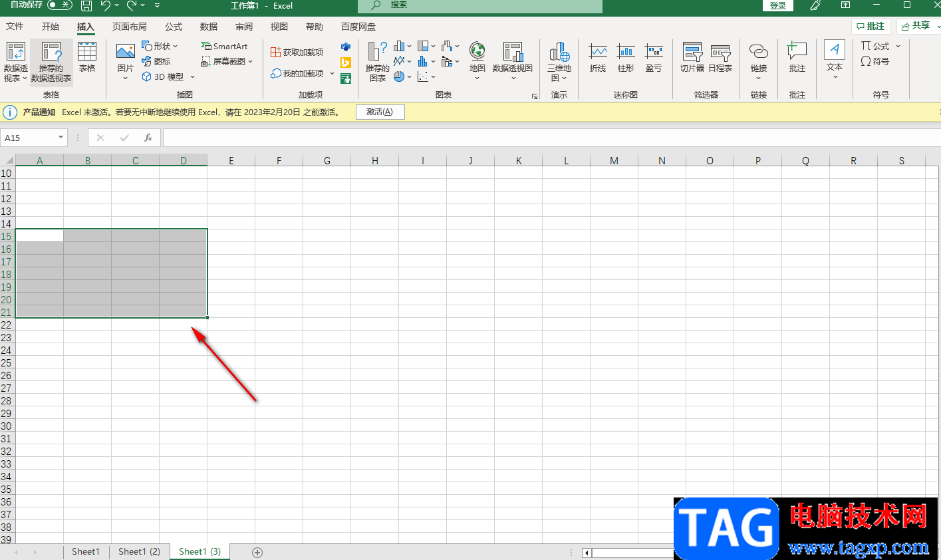
Task: Insert a Line sparkline (折线)
Action: (598, 58)
